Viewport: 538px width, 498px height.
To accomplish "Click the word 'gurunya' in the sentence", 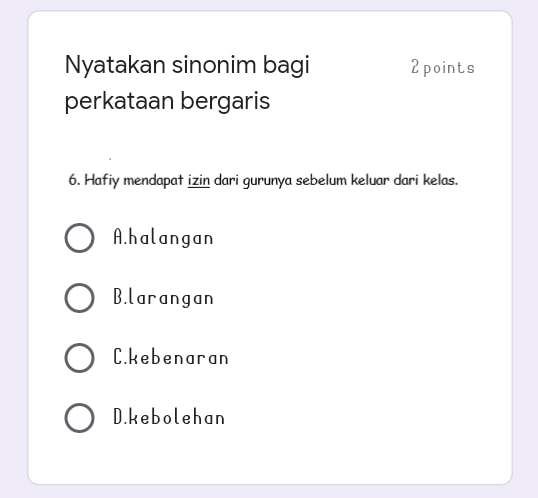I will pyautogui.click(x=267, y=181).
